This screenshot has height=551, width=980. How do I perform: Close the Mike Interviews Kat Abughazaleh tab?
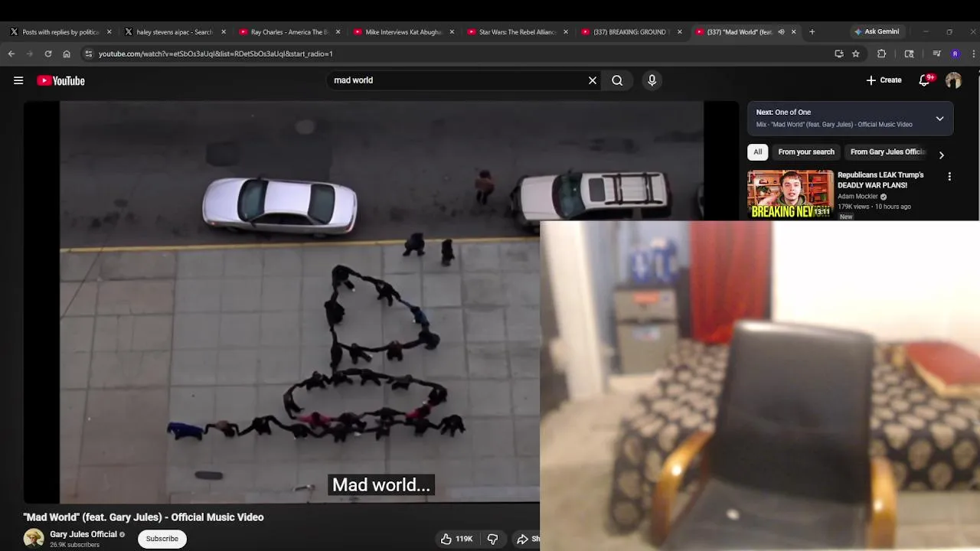tap(452, 32)
